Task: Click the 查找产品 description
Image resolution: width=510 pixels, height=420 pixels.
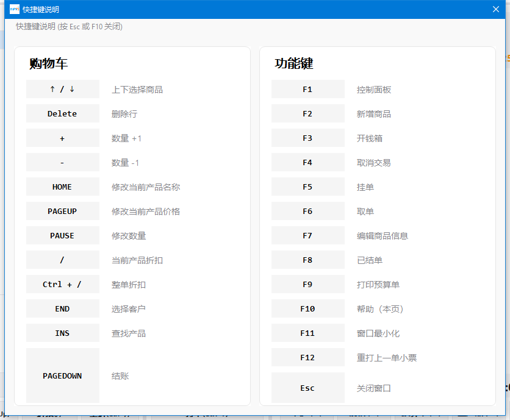Action: [x=129, y=333]
